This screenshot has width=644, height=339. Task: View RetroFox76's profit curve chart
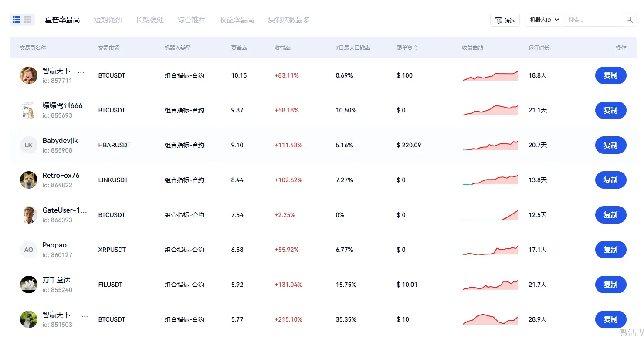click(x=490, y=180)
